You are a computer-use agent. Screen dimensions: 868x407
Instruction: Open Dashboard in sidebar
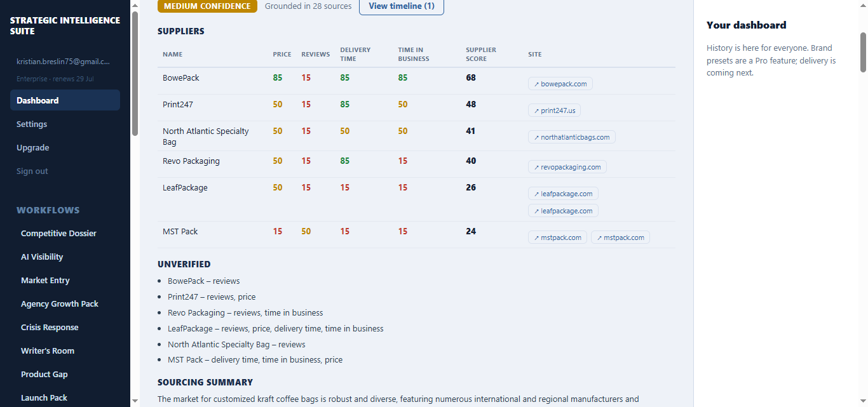(x=65, y=100)
